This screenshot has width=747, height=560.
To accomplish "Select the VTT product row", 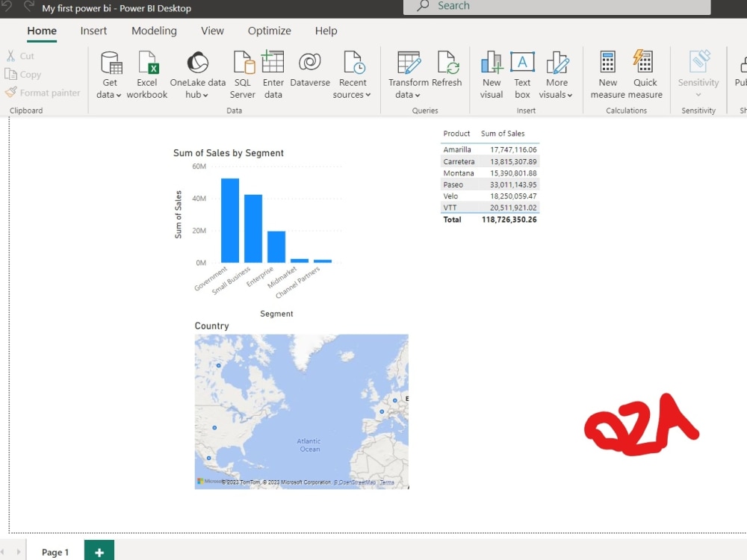I will coord(490,208).
